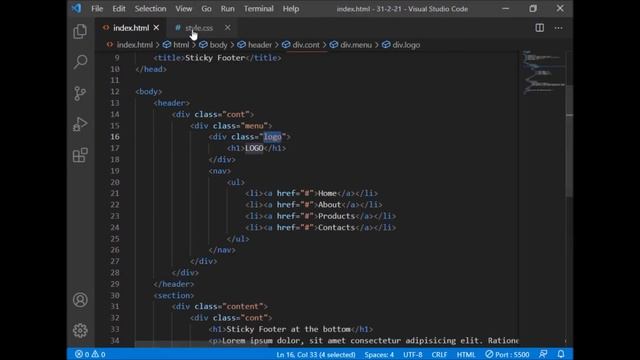
Task: Click div.cont in the breadcrumb
Action: tap(306, 45)
